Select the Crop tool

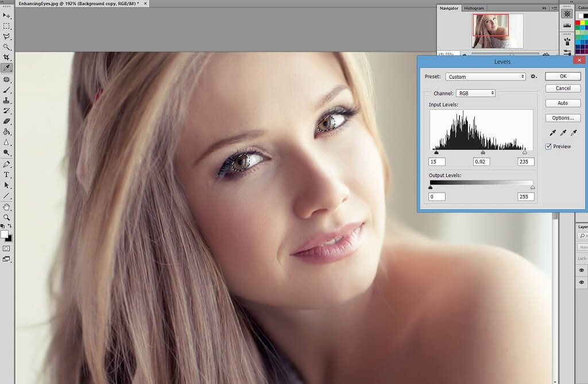pos(6,57)
